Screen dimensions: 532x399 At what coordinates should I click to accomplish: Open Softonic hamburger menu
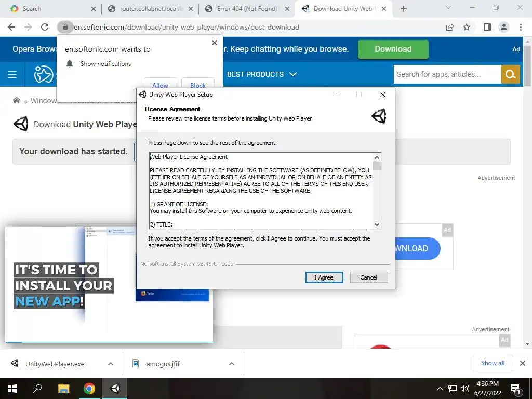tap(12, 74)
